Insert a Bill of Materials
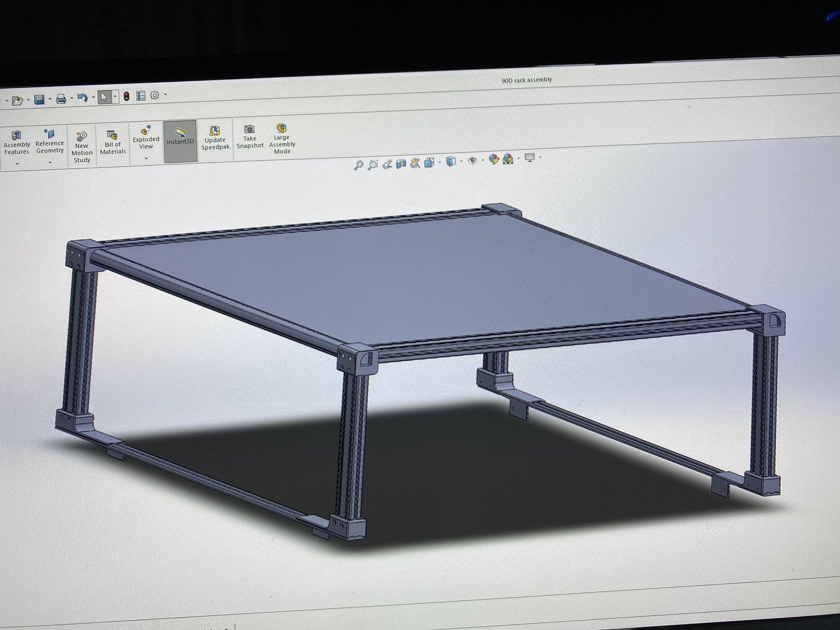 pyautogui.click(x=112, y=142)
